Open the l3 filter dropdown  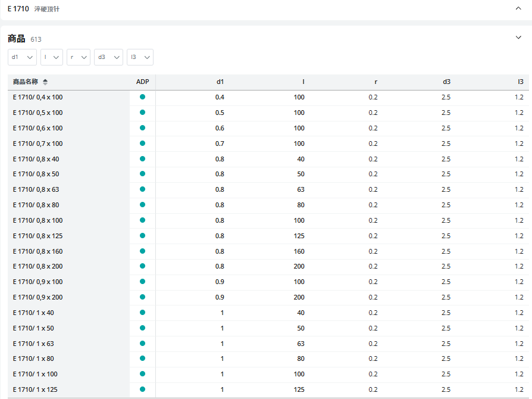click(140, 57)
